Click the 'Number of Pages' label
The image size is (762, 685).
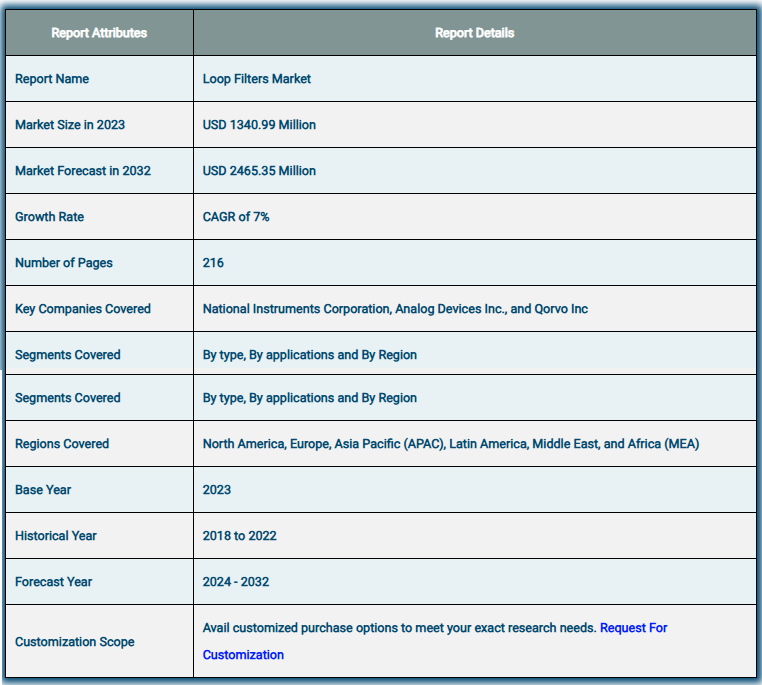[64, 263]
